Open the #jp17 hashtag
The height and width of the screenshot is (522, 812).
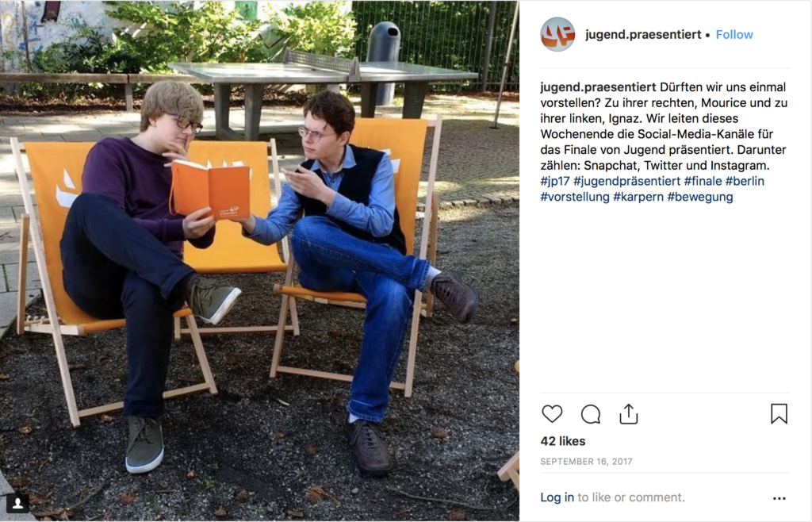[554, 181]
